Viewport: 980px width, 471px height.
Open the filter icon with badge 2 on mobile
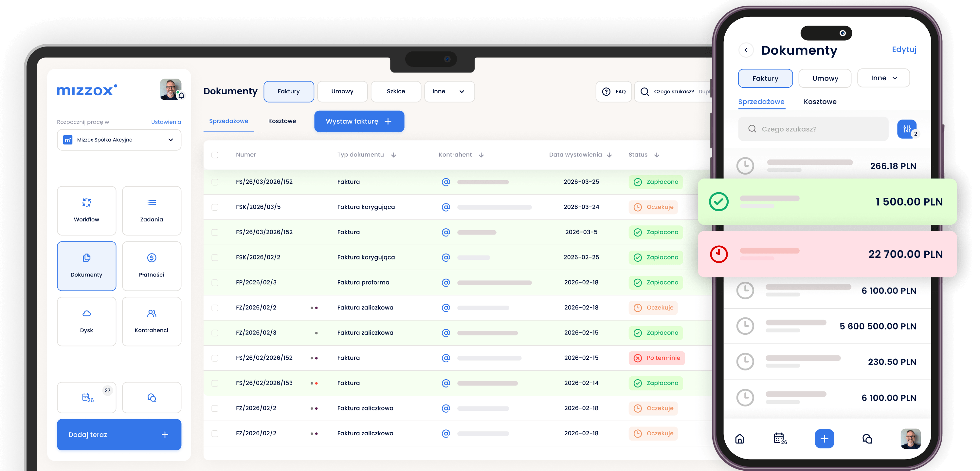pyautogui.click(x=907, y=129)
